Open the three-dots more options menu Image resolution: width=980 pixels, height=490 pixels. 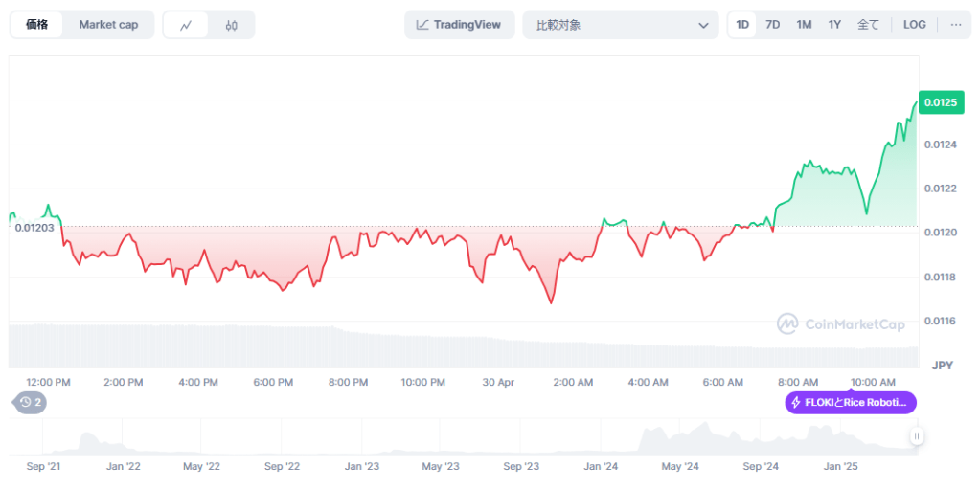tap(955, 25)
